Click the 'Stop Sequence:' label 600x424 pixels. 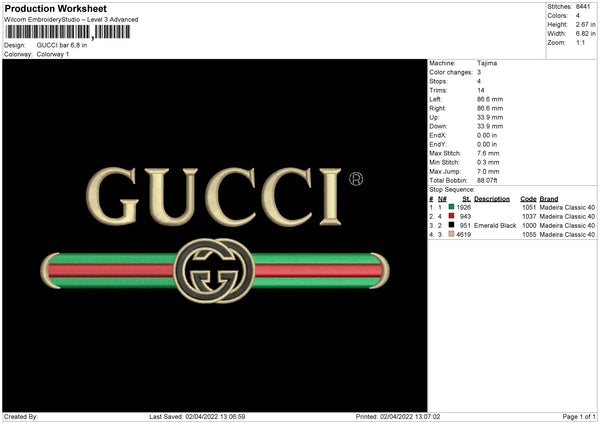(452, 189)
